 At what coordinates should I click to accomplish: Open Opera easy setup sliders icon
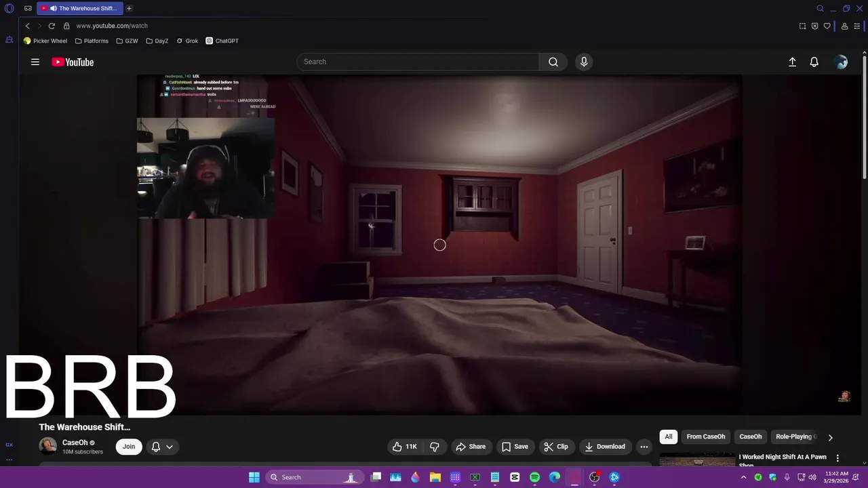[x=856, y=26]
